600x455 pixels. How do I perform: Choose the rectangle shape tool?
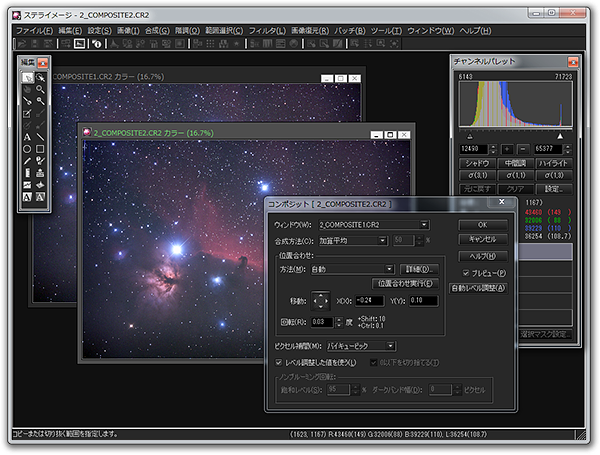(x=40, y=149)
